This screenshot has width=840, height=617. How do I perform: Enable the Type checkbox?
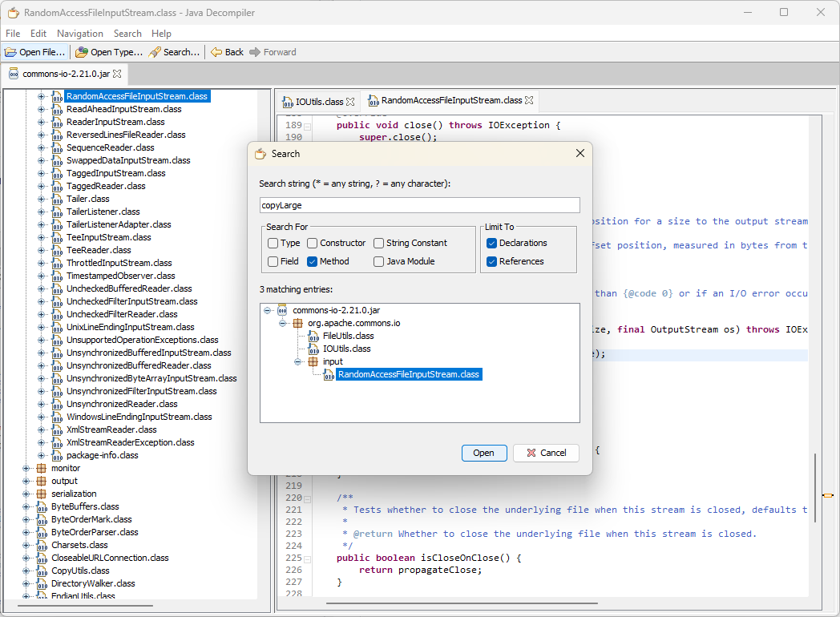[273, 243]
